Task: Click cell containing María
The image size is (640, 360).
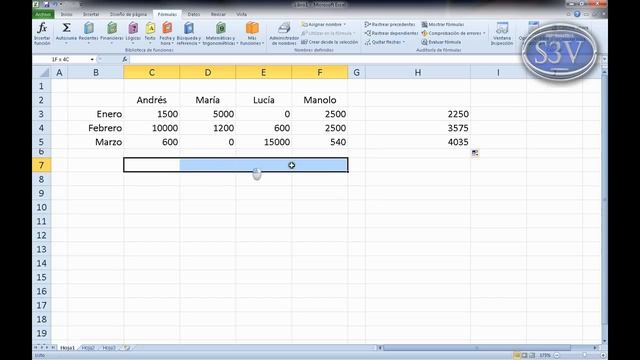Action: click(x=207, y=100)
